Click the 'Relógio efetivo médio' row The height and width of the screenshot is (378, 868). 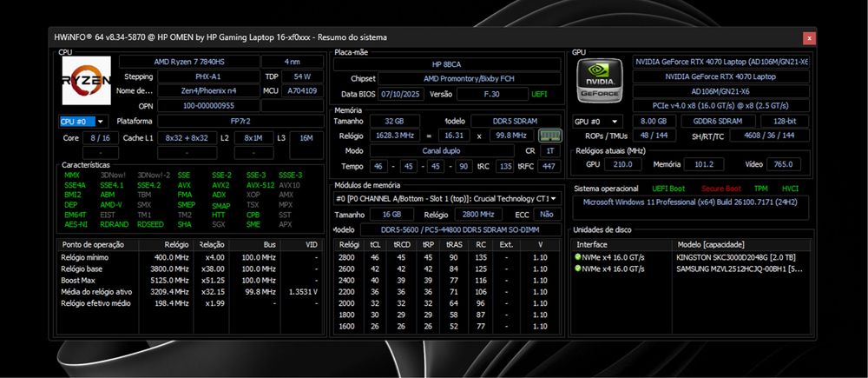coord(190,303)
